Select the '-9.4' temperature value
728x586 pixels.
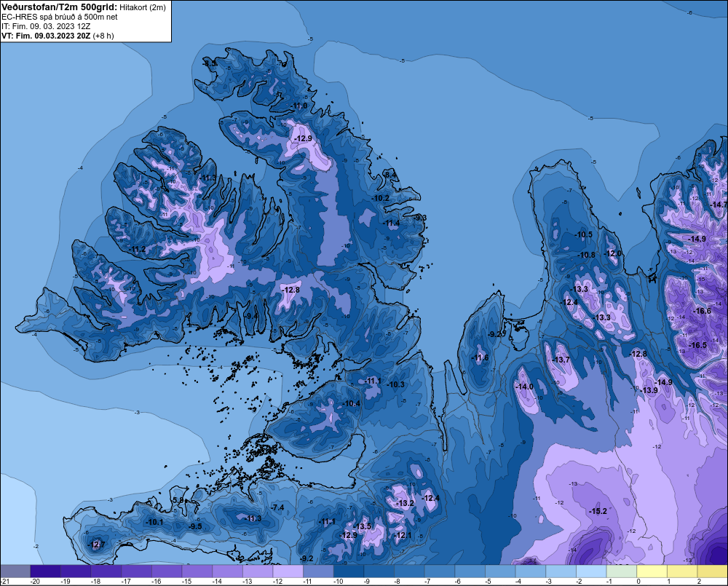[251, 316]
